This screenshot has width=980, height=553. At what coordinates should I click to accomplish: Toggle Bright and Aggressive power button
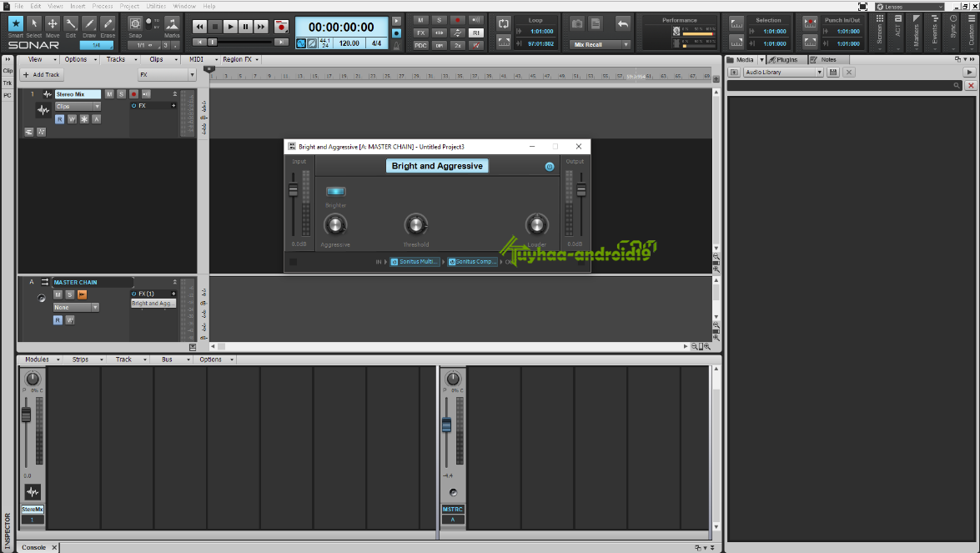(550, 167)
